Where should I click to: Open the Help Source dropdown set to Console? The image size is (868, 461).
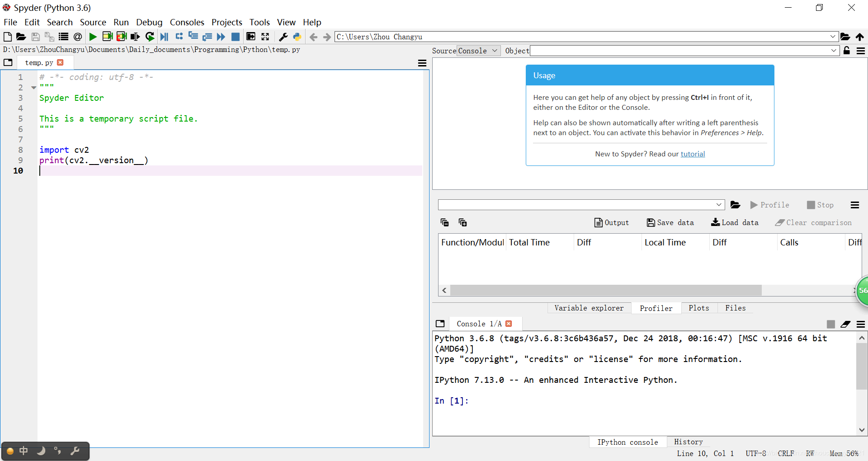[478, 51]
